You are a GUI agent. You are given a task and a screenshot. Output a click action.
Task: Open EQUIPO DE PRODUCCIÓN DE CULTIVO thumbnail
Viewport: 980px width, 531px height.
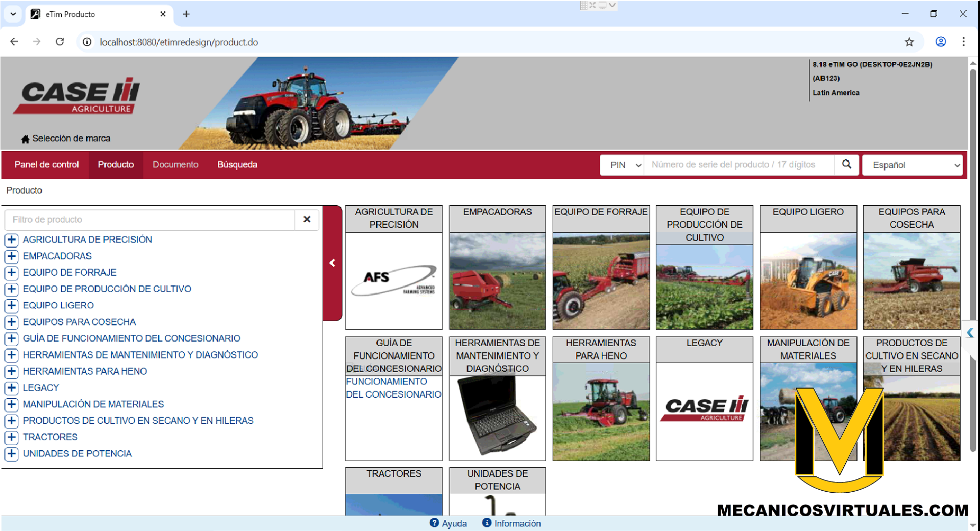click(704, 287)
